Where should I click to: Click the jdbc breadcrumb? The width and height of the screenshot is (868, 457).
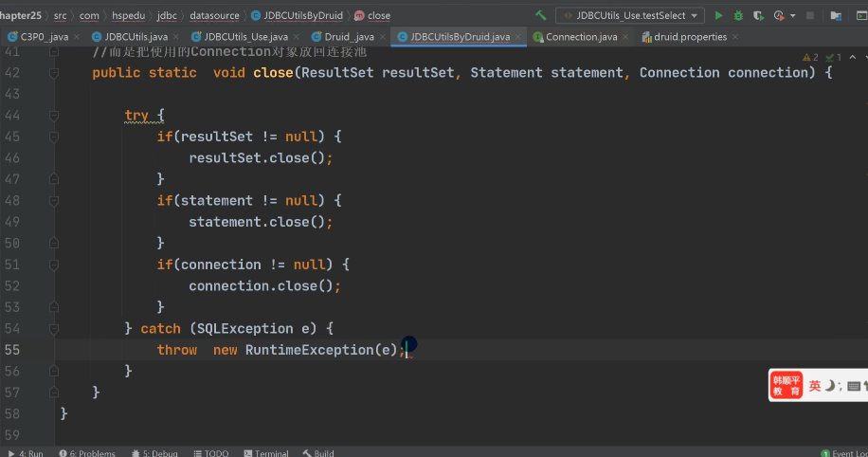coord(167,15)
